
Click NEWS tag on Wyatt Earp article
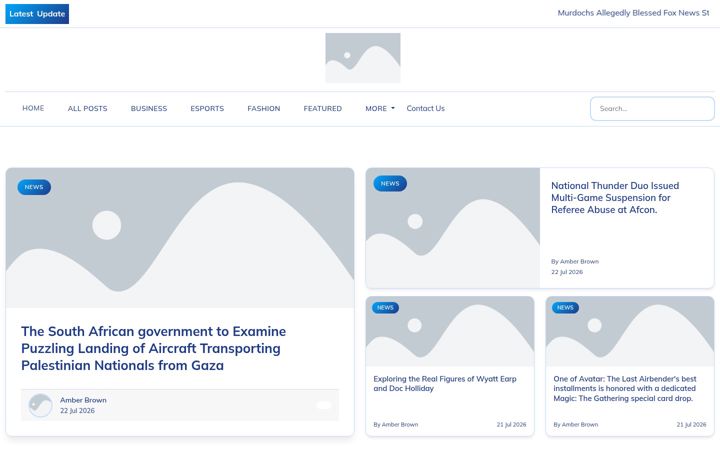tap(385, 308)
